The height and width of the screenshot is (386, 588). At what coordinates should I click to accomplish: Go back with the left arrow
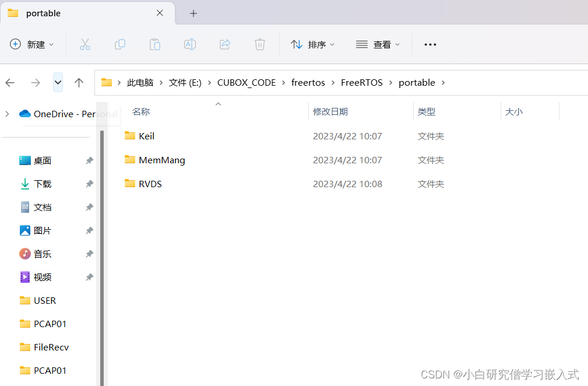pyautogui.click(x=10, y=83)
